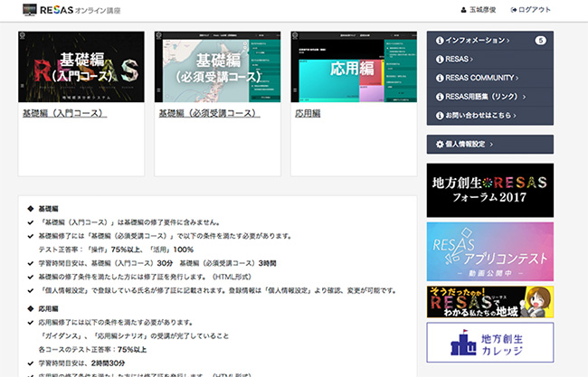Screen dimensions: 588x377
Task: Click the line 基礎編の修了条件を満たした方には修了証
Action: [145, 277]
